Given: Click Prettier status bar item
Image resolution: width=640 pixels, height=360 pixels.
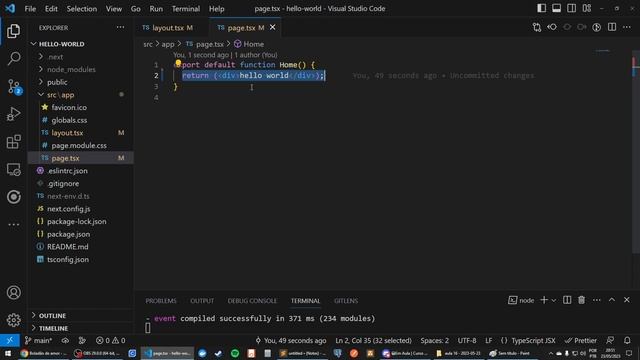Looking at the screenshot, I should pyautogui.click(x=580, y=340).
